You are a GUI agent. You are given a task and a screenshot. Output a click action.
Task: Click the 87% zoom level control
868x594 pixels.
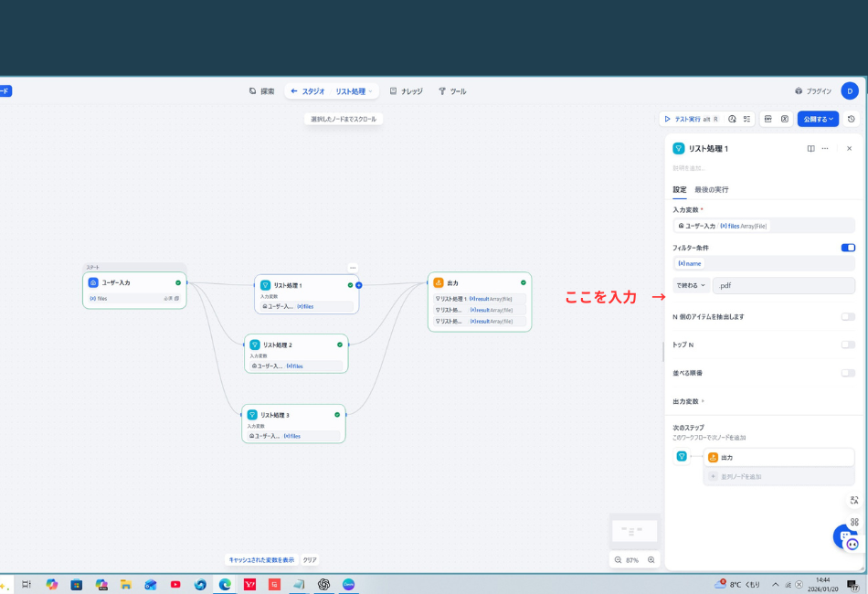pos(634,560)
